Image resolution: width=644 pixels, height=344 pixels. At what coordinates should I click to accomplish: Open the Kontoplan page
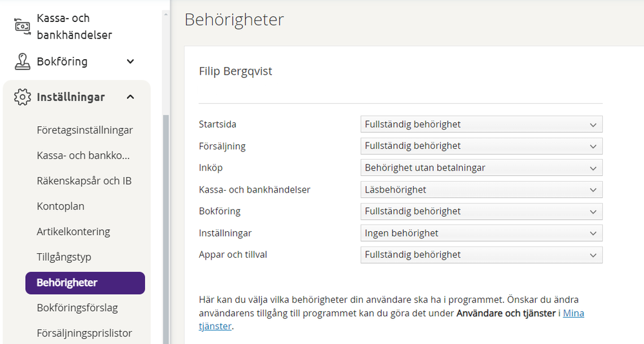[61, 206]
